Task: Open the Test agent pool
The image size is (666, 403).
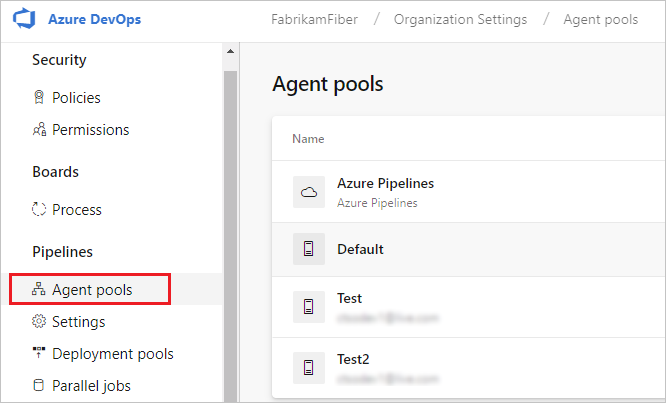Action: 350,298
